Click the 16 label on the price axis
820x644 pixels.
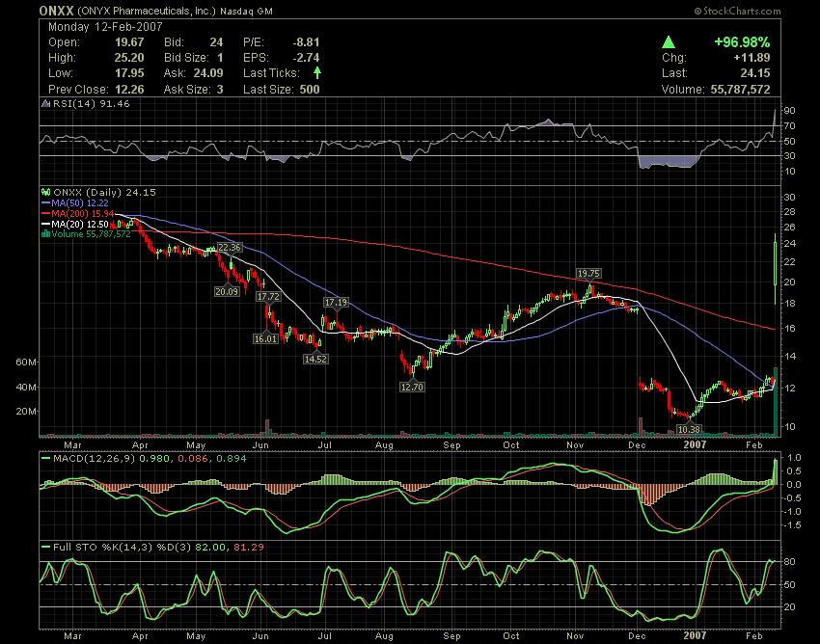click(790, 329)
